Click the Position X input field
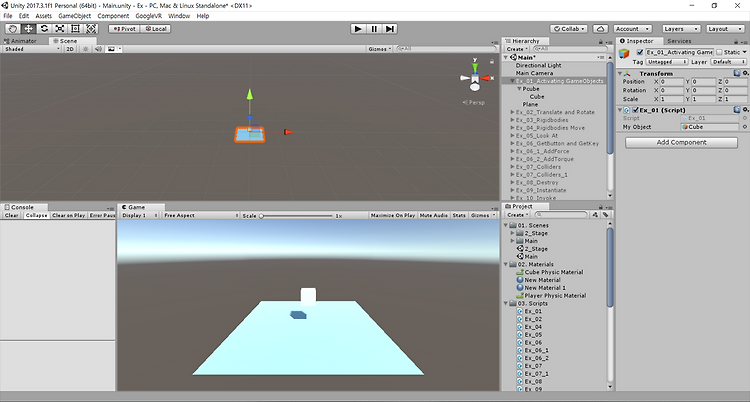750x402 pixels. click(x=672, y=82)
